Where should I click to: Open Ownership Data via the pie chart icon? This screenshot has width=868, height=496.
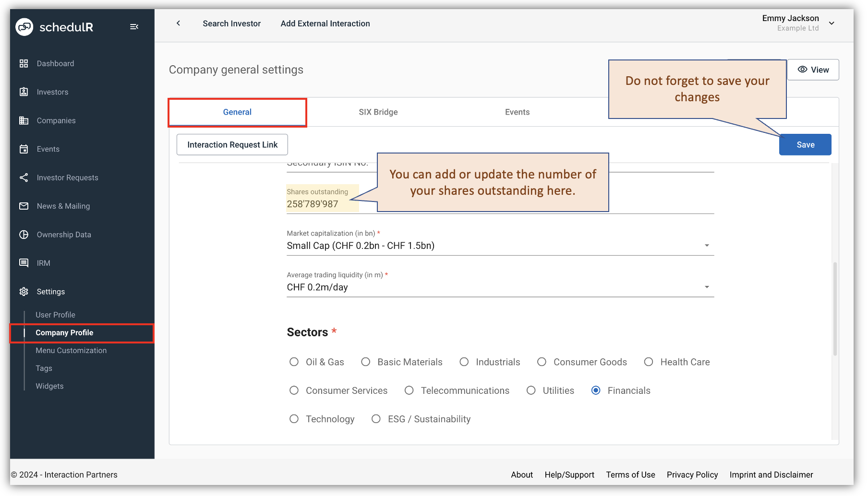(x=24, y=234)
